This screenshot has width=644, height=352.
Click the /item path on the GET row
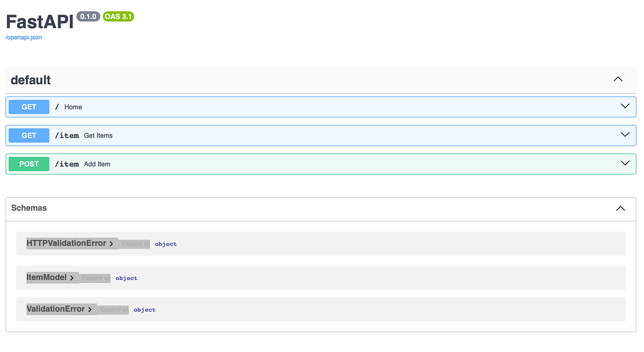pos(67,135)
